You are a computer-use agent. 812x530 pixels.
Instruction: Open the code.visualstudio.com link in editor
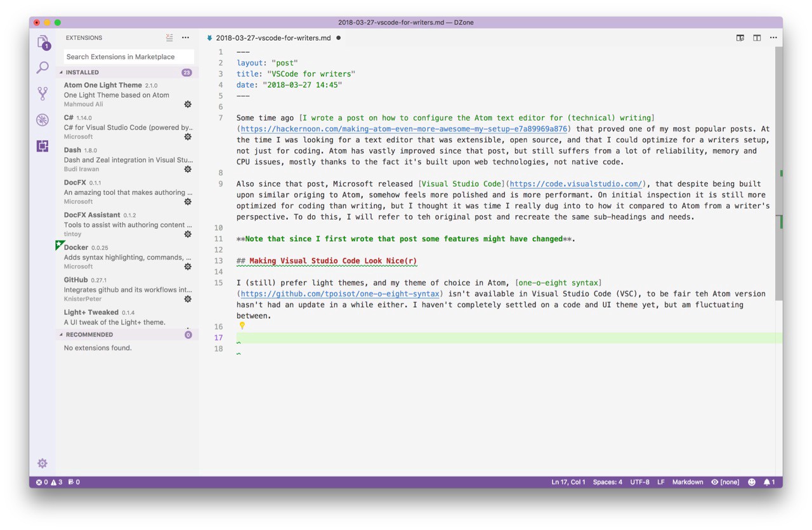point(575,184)
